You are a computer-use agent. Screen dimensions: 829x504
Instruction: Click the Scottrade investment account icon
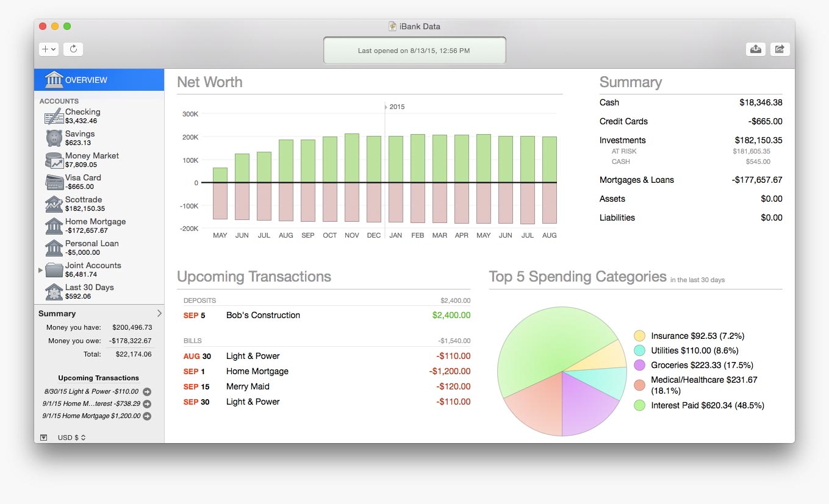[54, 204]
